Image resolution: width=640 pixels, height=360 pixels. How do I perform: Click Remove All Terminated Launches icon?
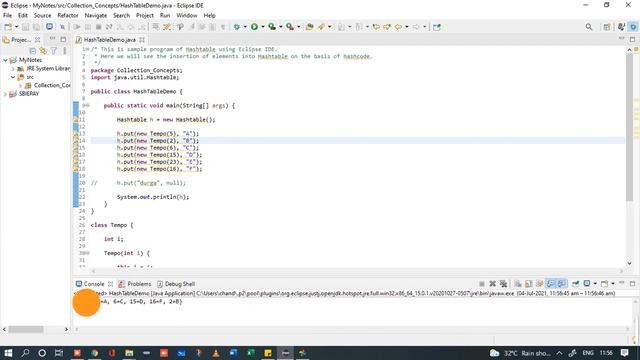tap(504, 284)
